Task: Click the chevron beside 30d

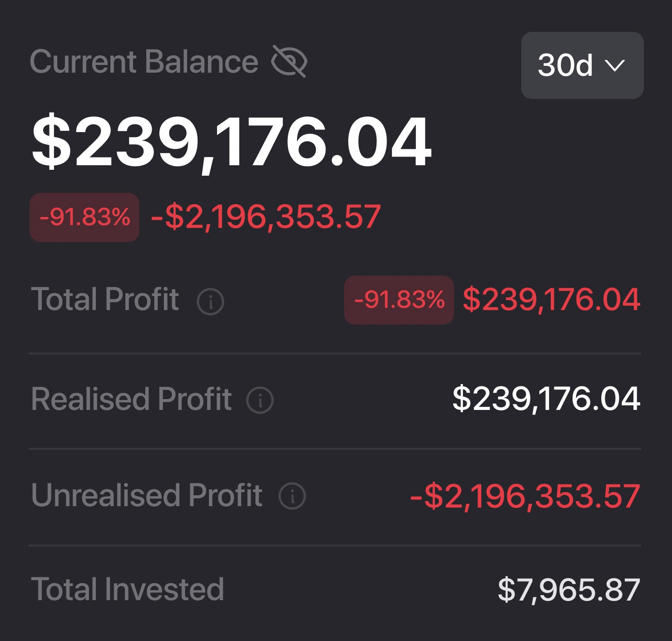Action: coord(615,66)
